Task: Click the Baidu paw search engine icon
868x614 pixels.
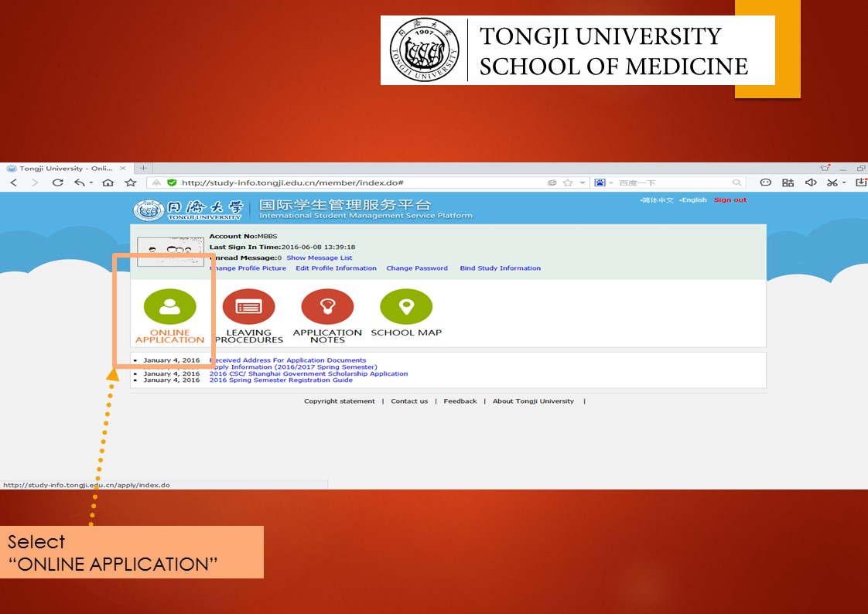Action: coord(600,182)
